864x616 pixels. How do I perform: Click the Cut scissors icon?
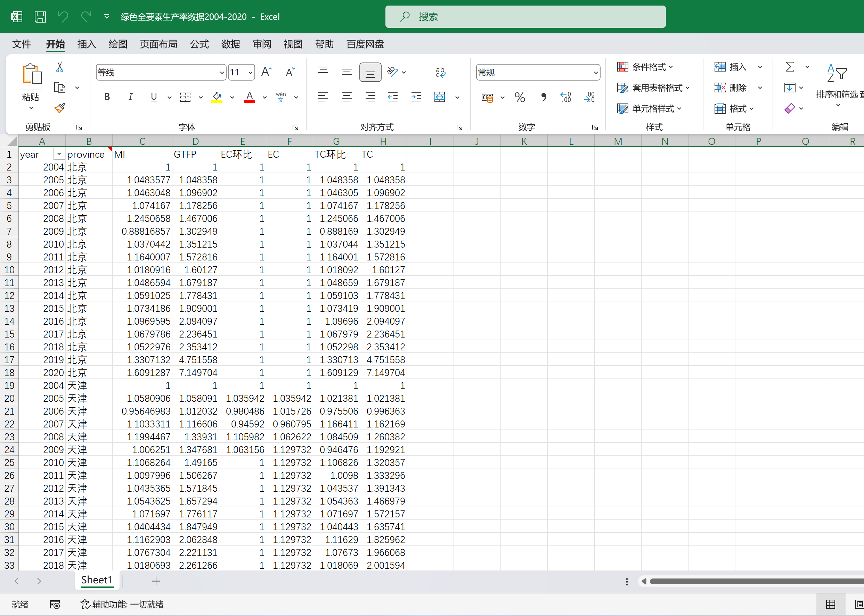point(59,67)
